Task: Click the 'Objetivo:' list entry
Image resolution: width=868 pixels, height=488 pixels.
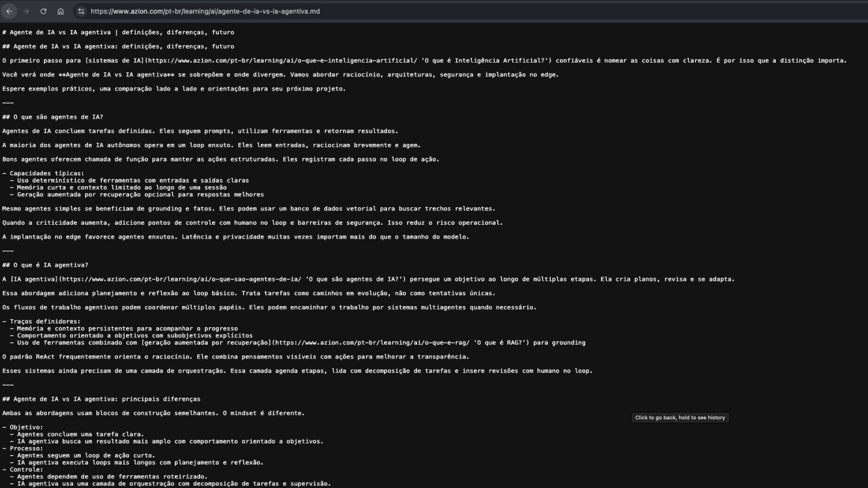Action: [x=23, y=427]
